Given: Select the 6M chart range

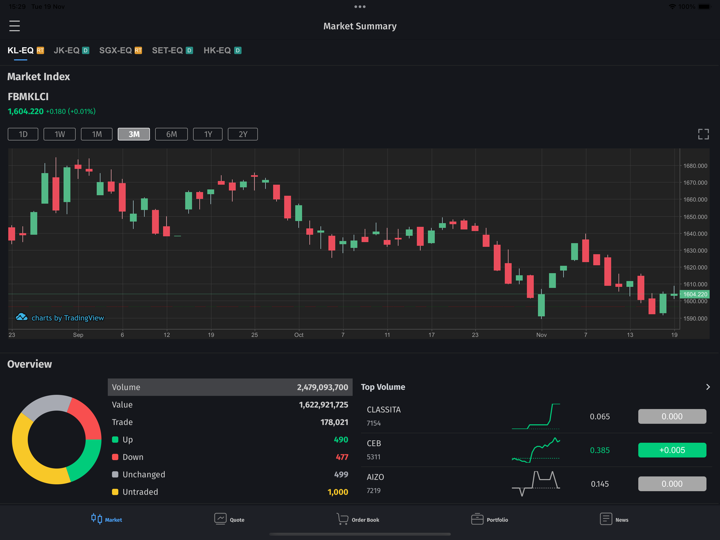Looking at the screenshot, I should (171, 134).
